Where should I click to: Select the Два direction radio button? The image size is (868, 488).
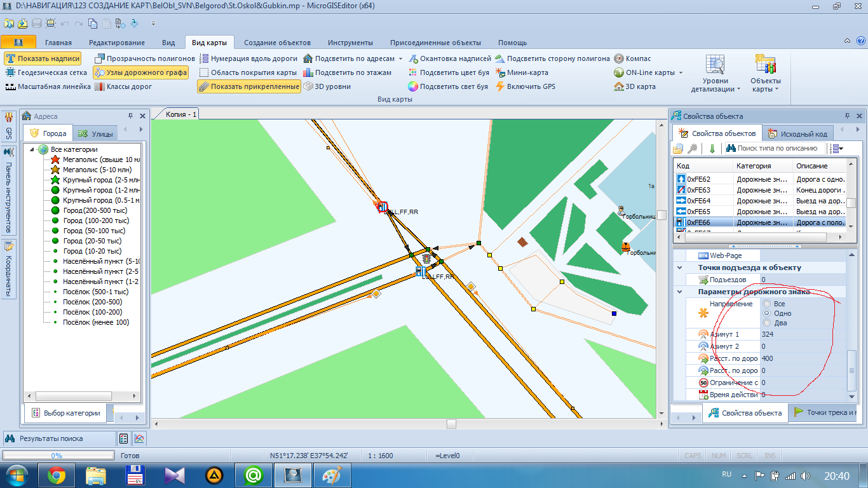(767, 323)
